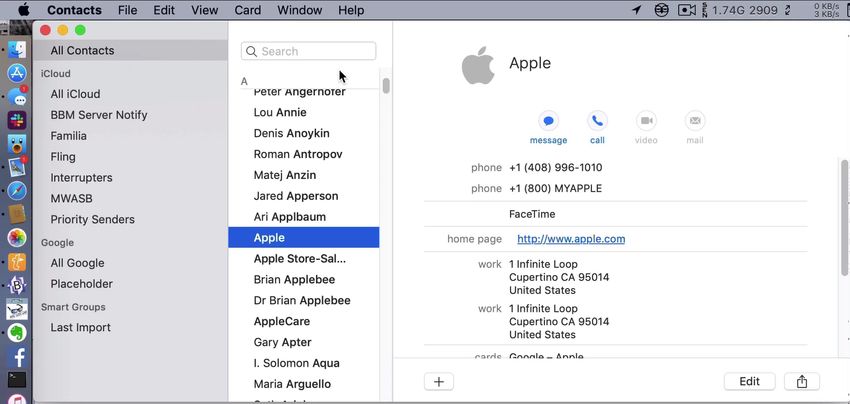The height and width of the screenshot is (404, 850).
Task: Open Photos from the Dock
Action: pyautogui.click(x=17, y=238)
